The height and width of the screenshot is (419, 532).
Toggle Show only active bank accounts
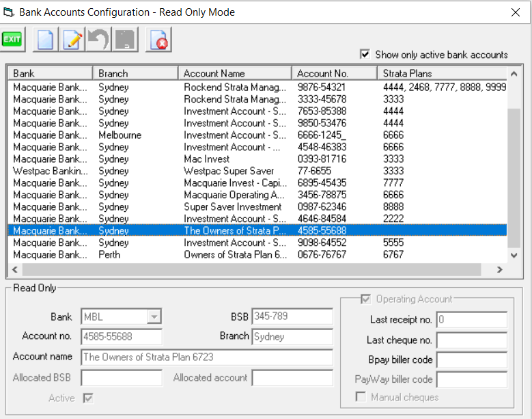point(365,55)
